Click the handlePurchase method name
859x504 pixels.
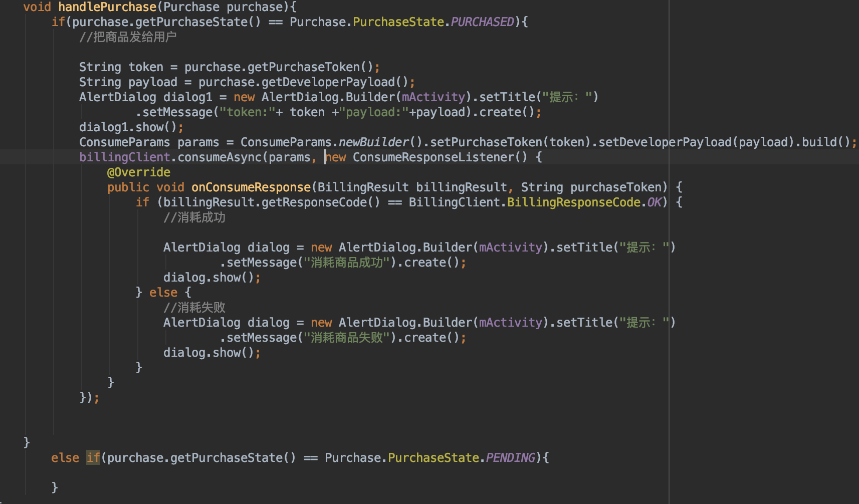pyautogui.click(x=107, y=7)
